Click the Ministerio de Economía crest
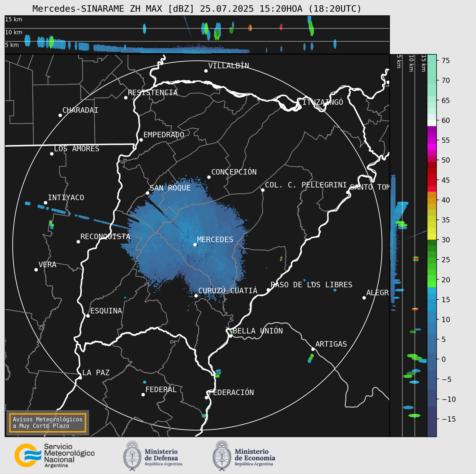476x474 pixels. pyautogui.click(x=222, y=456)
